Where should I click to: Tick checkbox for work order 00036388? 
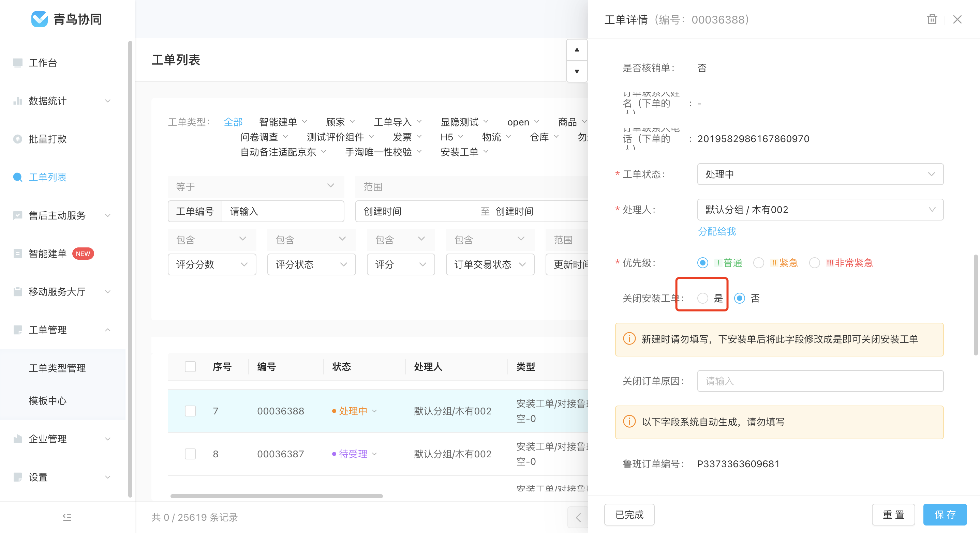tap(190, 411)
